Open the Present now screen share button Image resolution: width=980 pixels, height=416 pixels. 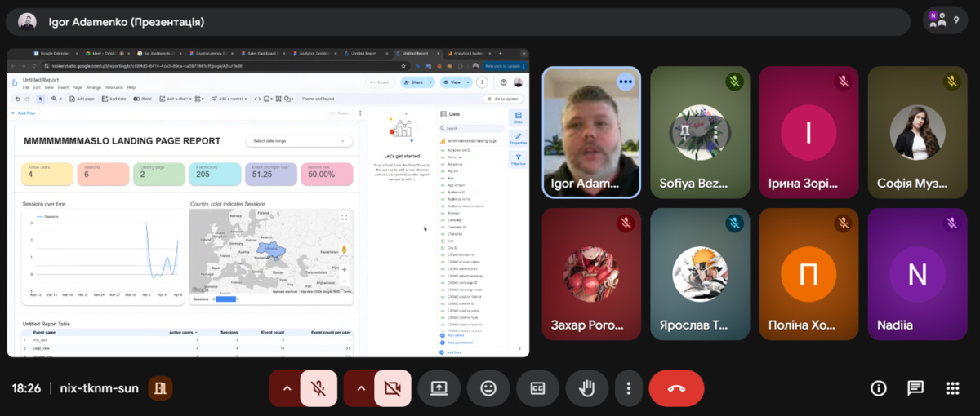coord(439,388)
